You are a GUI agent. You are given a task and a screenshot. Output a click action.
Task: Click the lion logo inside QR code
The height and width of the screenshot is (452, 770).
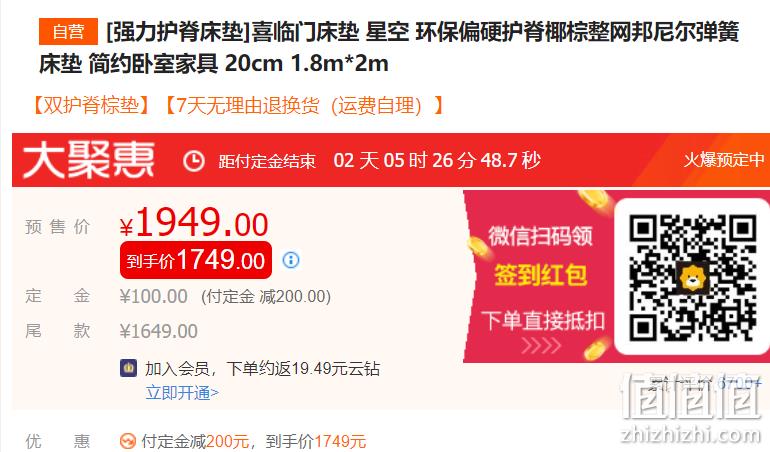pos(692,278)
